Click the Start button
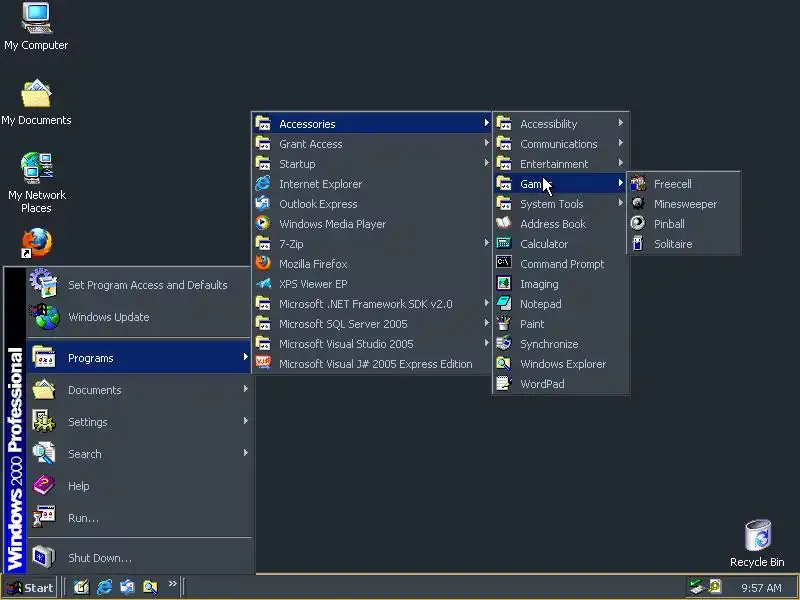This screenshot has height=600, width=800. (30, 588)
